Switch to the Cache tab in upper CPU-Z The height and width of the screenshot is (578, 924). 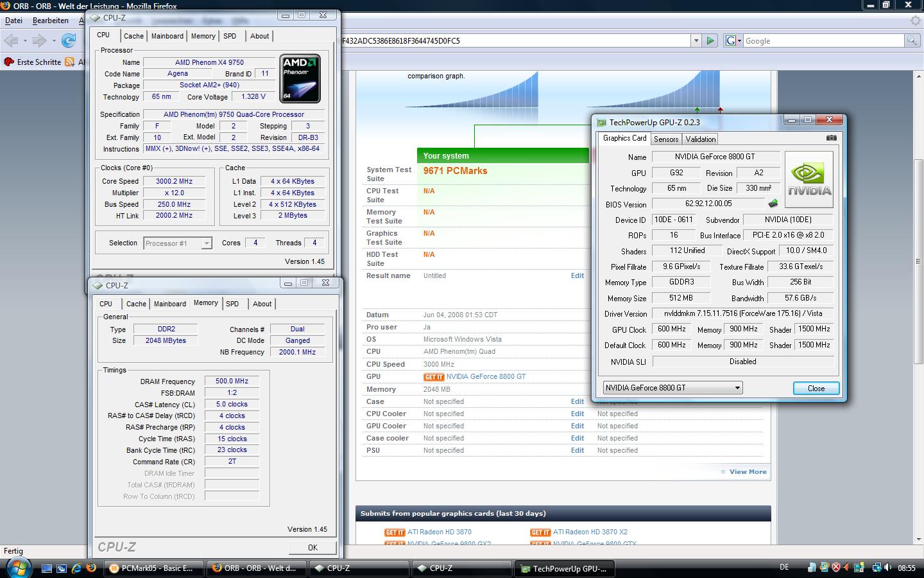pos(133,37)
